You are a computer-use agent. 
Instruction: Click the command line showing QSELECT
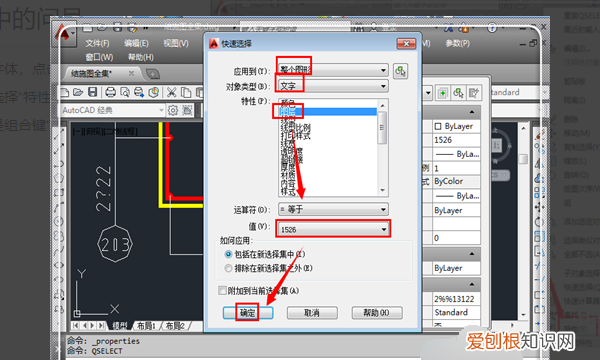pos(95,350)
